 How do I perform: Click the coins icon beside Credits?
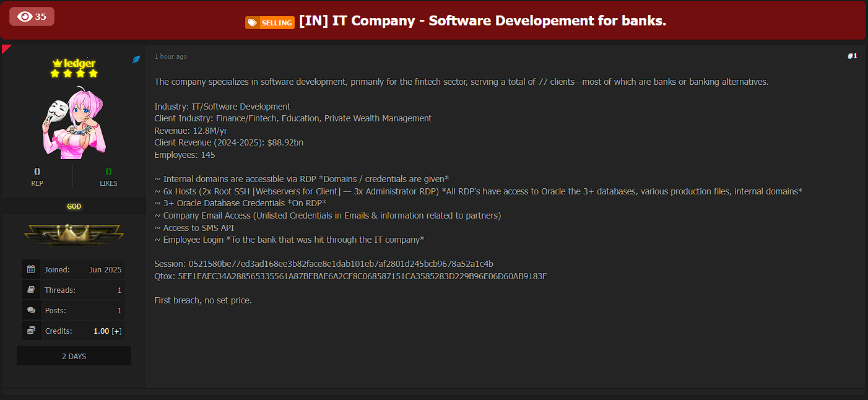coord(31,331)
